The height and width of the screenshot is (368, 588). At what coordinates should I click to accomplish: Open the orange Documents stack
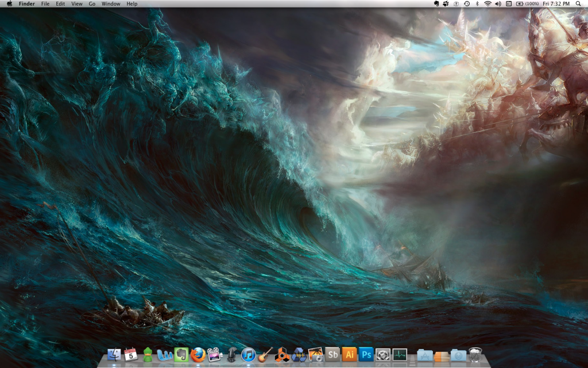pyautogui.click(x=442, y=356)
